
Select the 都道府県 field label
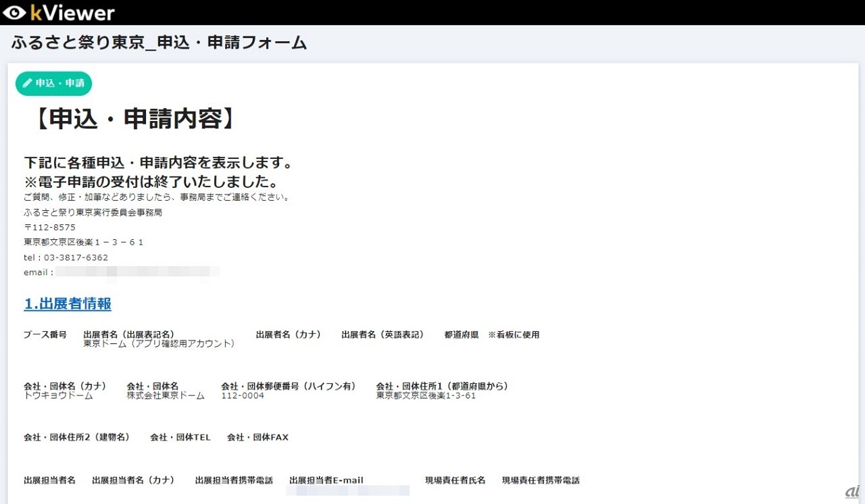462,334
